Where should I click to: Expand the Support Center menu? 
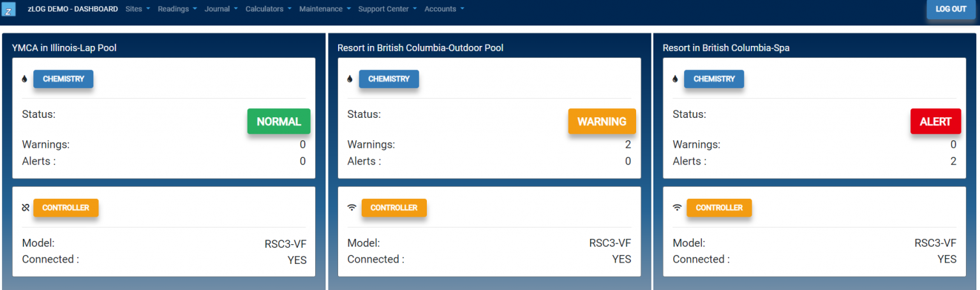387,10
